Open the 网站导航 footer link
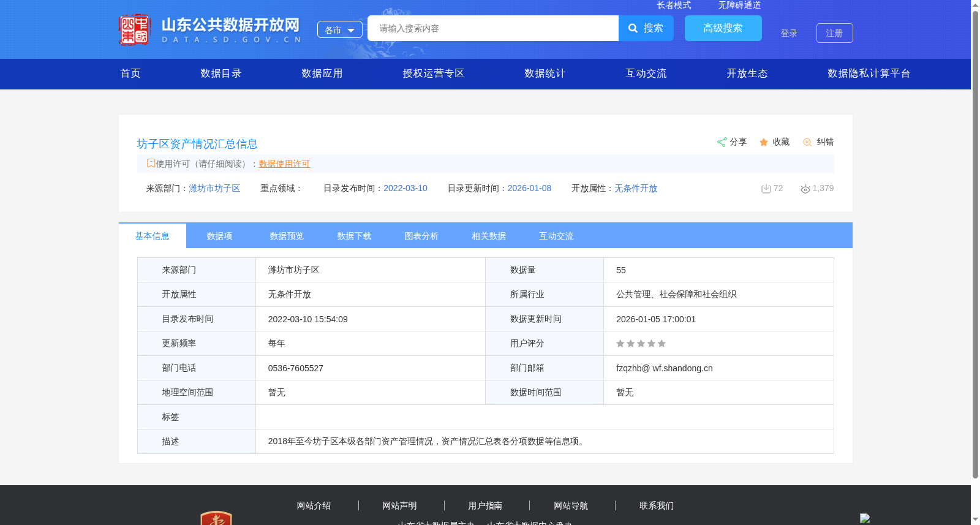Viewport: 980px width, 525px height. click(x=571, y=505)
